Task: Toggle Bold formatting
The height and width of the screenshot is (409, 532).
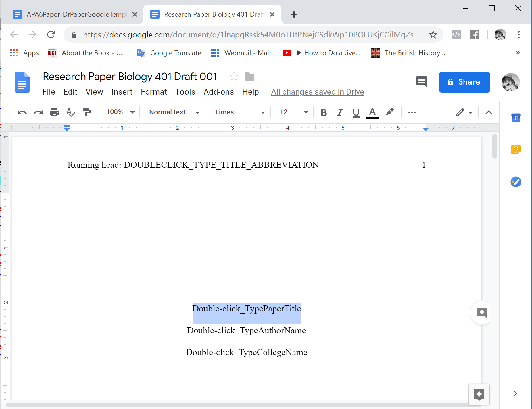Action: [323, 112]
